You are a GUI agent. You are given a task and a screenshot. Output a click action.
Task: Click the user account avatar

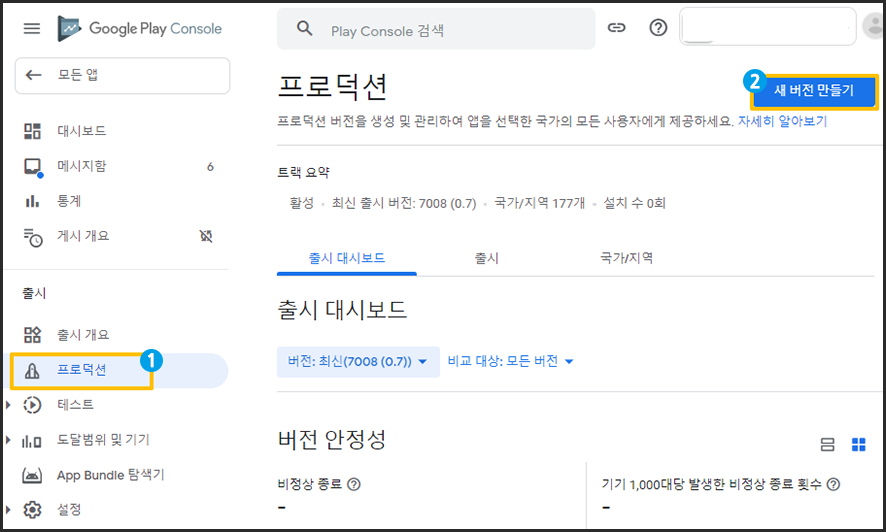873,28
